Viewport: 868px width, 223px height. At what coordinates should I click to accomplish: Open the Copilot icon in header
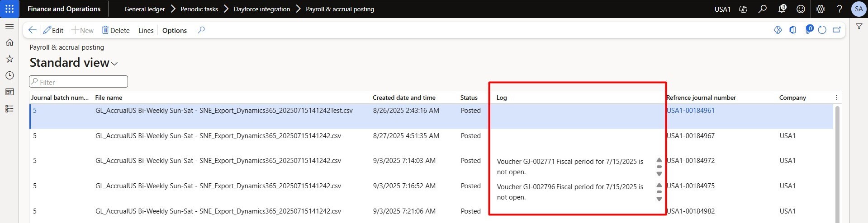743,9
